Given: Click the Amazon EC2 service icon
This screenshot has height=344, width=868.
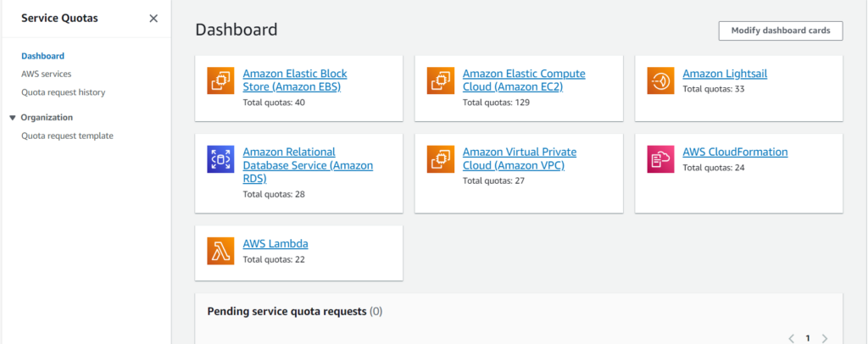Looking at the screenshot, I should coord(441,80).
